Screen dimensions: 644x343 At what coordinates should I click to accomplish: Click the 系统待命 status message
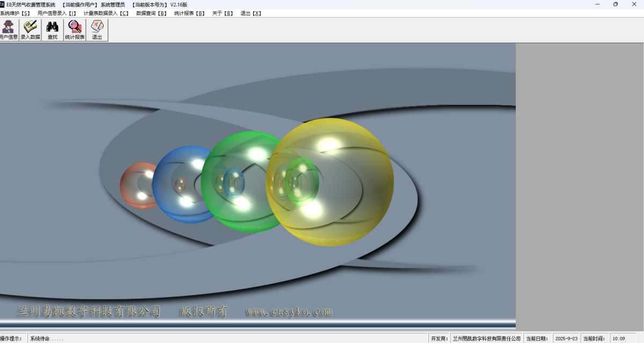click(x=47, y=339)
